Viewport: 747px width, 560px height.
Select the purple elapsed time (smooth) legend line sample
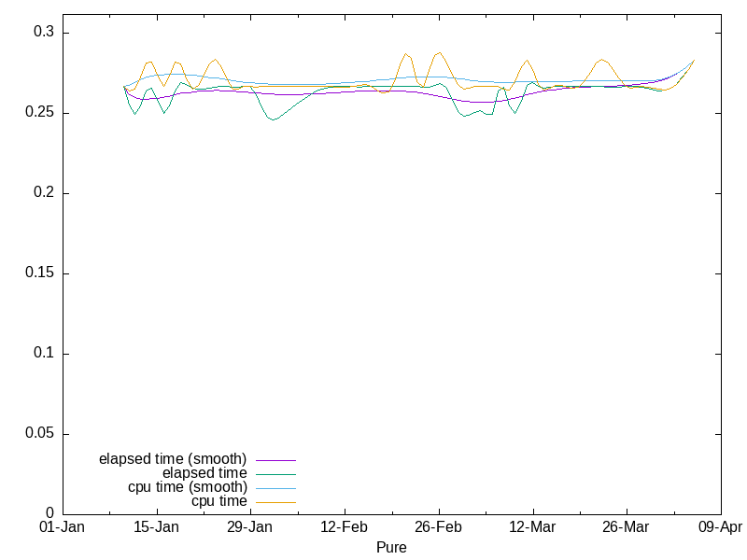pos(276,460)
